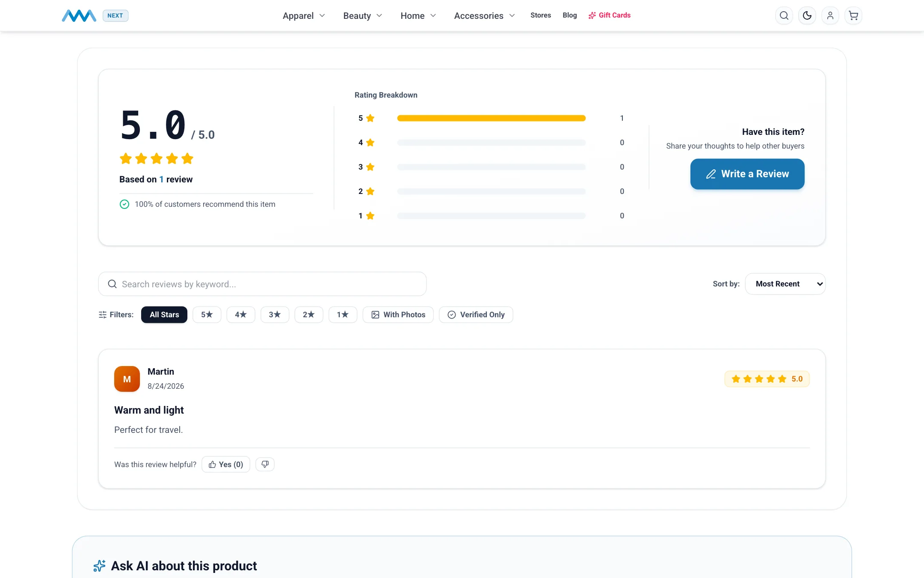Expand the Beauty menu

[x=363, y=15]
